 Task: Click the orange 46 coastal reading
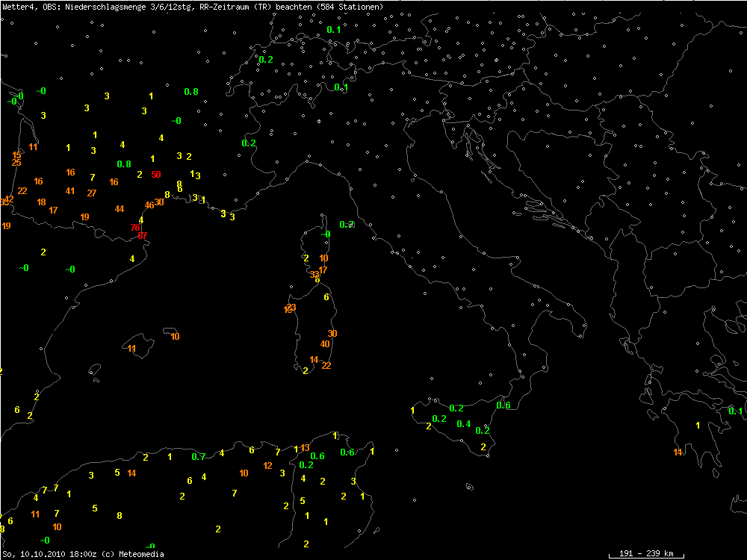(149, 205)
